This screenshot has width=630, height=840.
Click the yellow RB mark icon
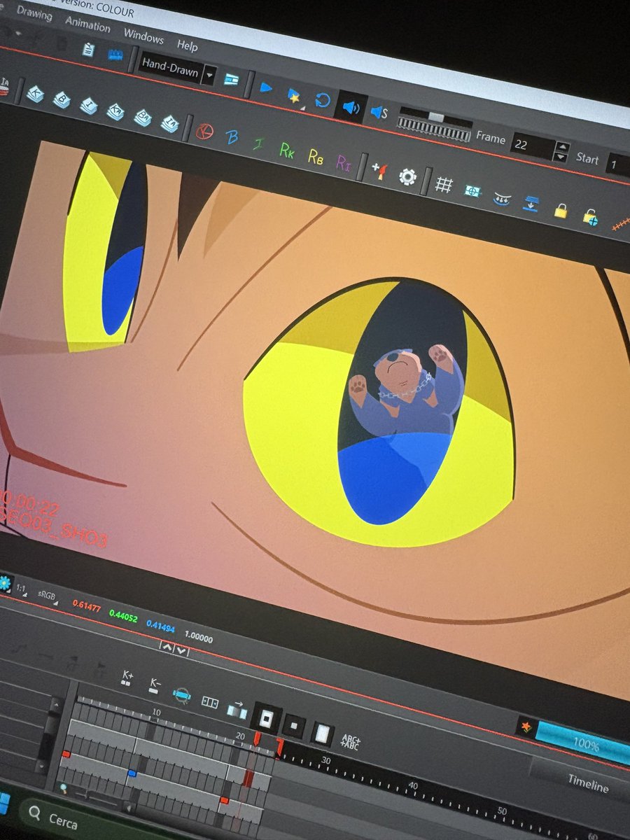[x=315, y=156]
